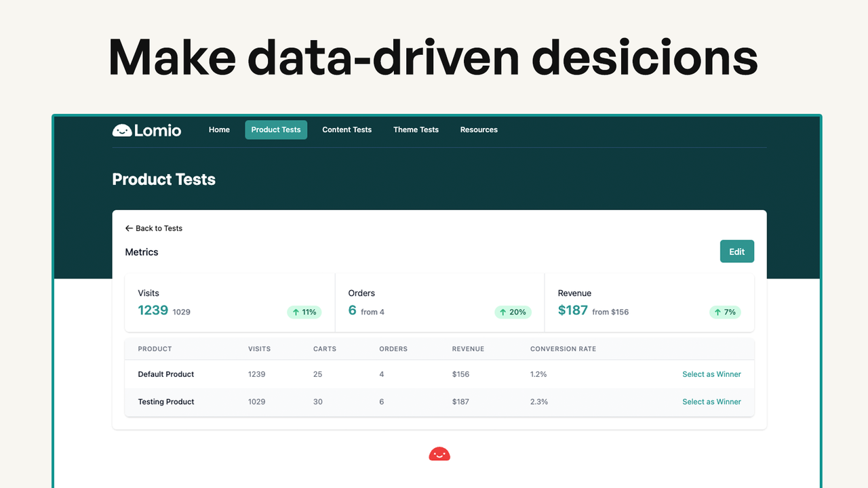Click the Metrics section title
The height and width of the screenshot is (488, 868).
coord(142,252)
